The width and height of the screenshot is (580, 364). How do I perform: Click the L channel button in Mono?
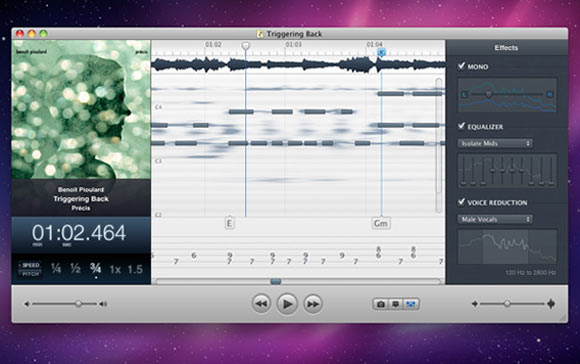(464, 95)
